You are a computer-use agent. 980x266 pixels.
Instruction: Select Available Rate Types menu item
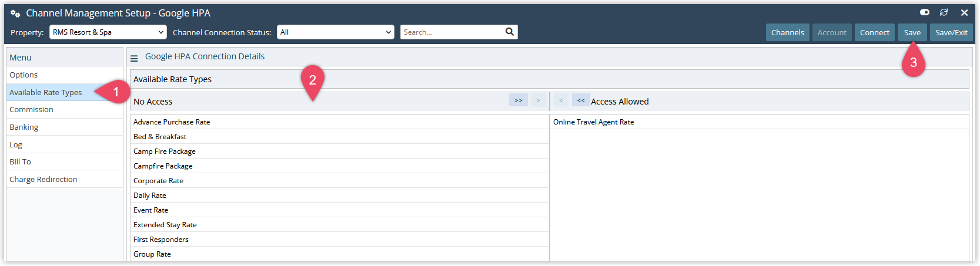point(65,92)
